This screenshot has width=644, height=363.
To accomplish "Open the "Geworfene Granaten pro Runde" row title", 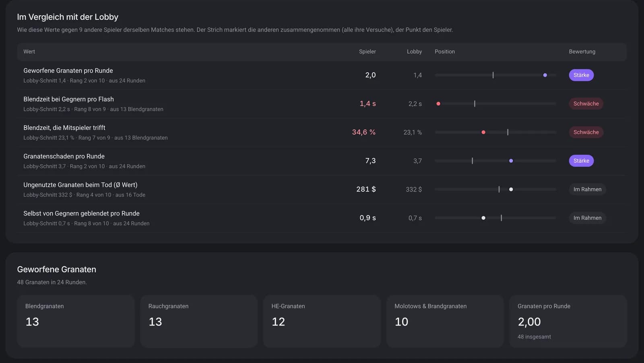I will click(x=68, y=71).
